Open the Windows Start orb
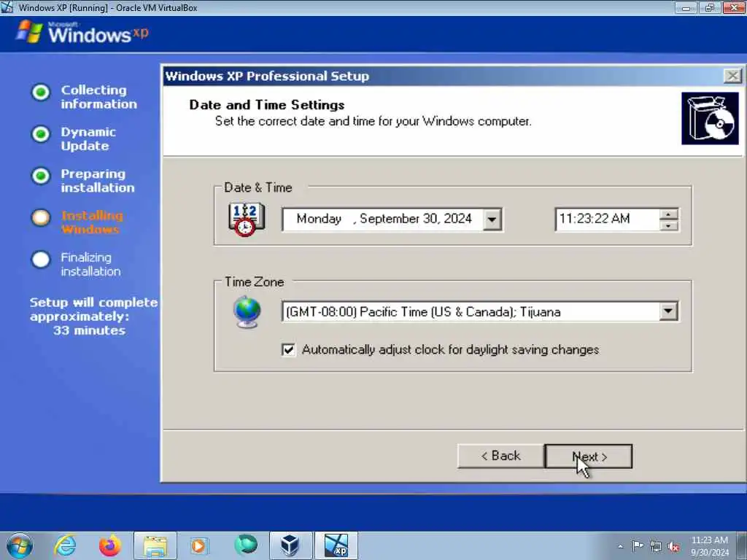The width and height of the screenshot is (747, 560). point(20,545)
